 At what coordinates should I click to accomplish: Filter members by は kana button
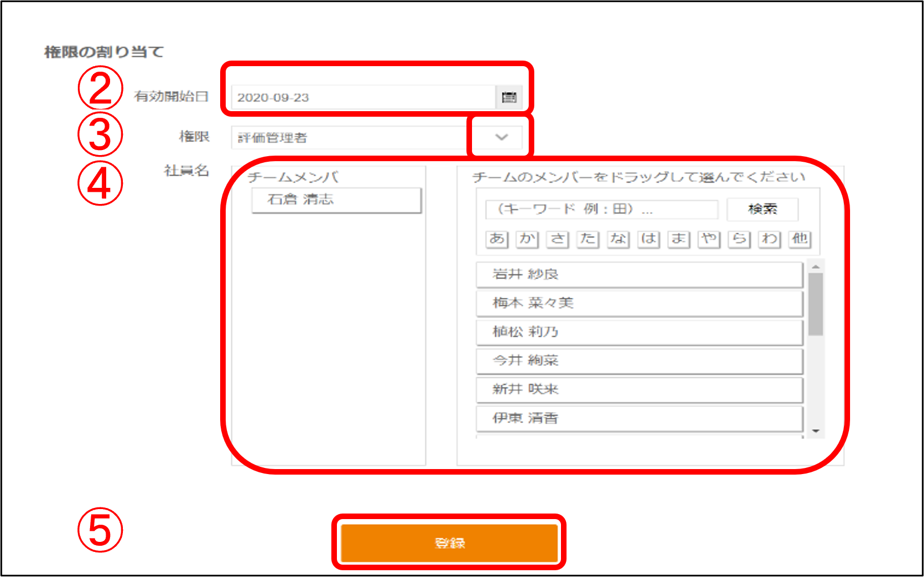tap(648, 239)
